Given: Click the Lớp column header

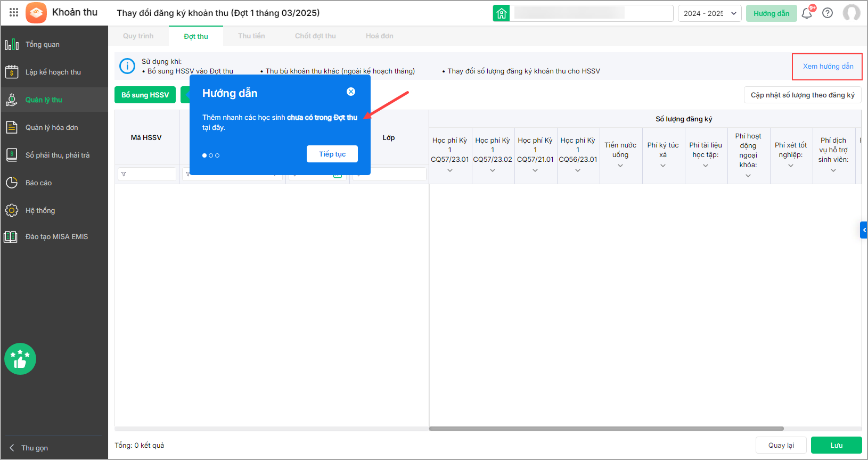Looking at the screenshot, I should click(x=389, y=137).
